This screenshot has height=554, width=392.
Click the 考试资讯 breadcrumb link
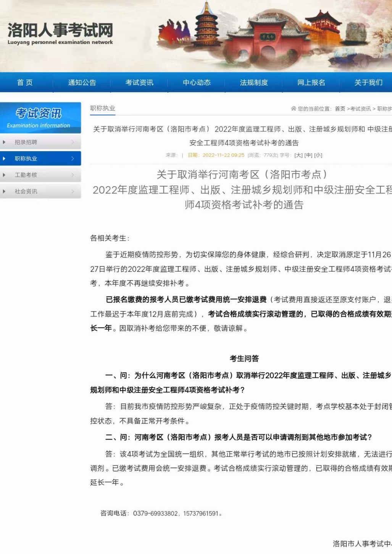point(360,109)
